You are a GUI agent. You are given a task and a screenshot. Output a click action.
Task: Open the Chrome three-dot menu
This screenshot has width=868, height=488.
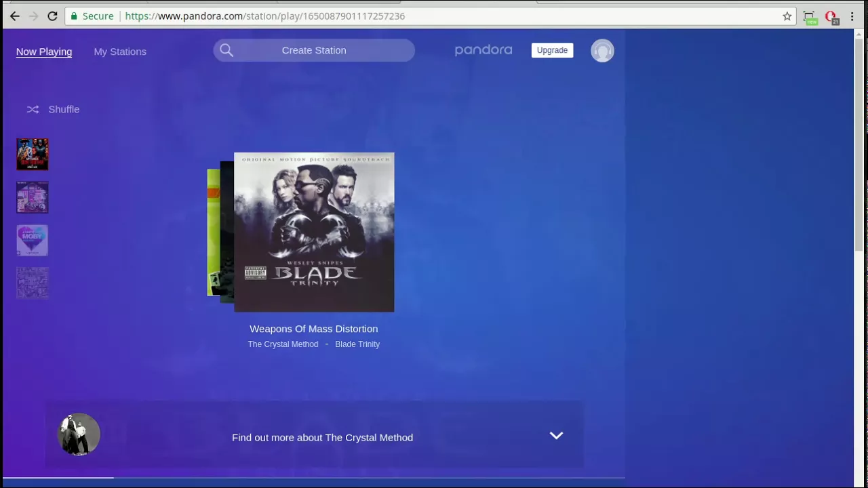852,16
